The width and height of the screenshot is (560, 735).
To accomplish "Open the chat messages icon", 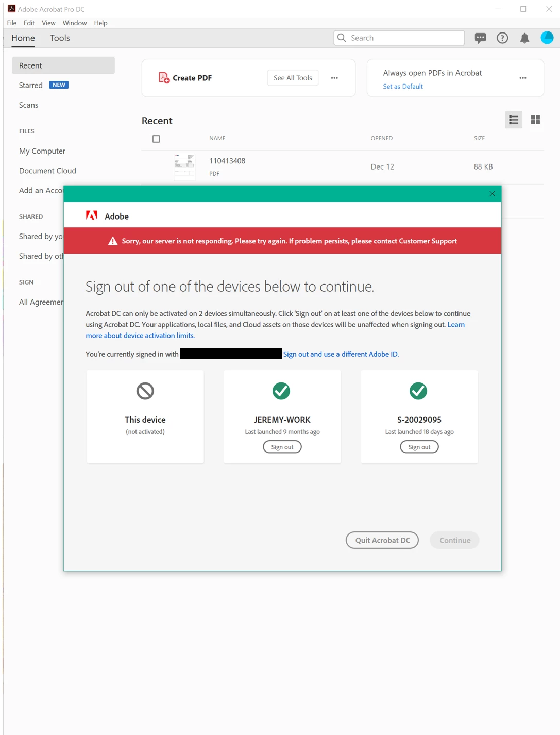I will coord(480,38).
